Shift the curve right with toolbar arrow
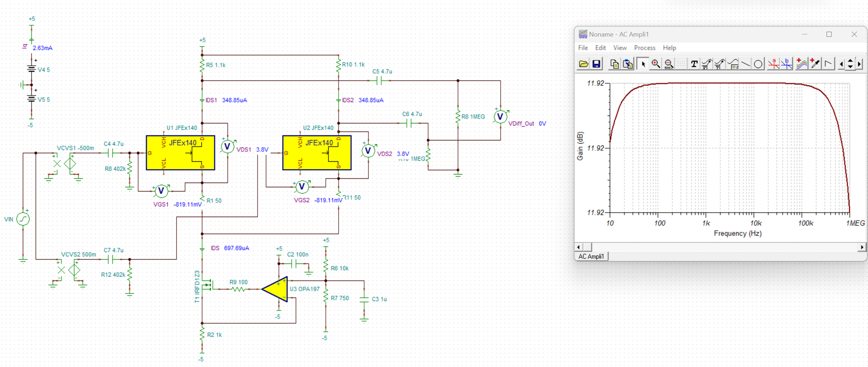 click(x=859, y=64)
